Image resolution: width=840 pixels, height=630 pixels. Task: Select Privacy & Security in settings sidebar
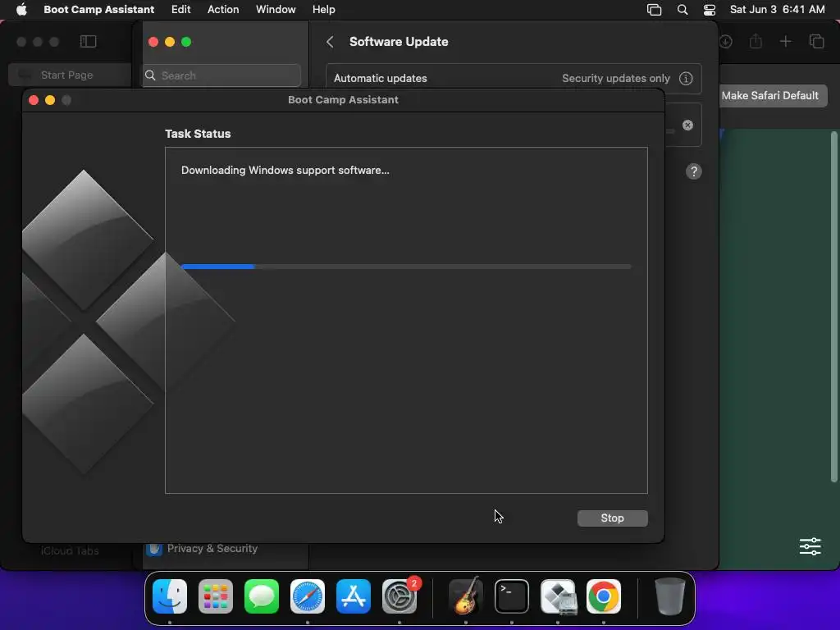[x=212, y=549]
